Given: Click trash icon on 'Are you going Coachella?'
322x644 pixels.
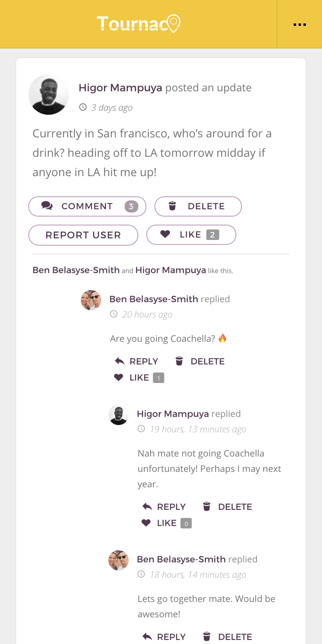Looking at the screenshot, I should click(x=179, y=361).
